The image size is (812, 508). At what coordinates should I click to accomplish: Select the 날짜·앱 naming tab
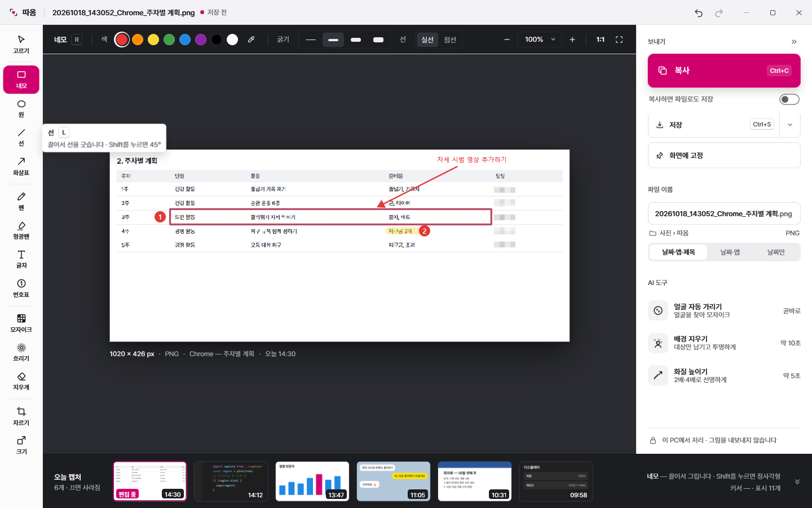(x=730, y=252)
